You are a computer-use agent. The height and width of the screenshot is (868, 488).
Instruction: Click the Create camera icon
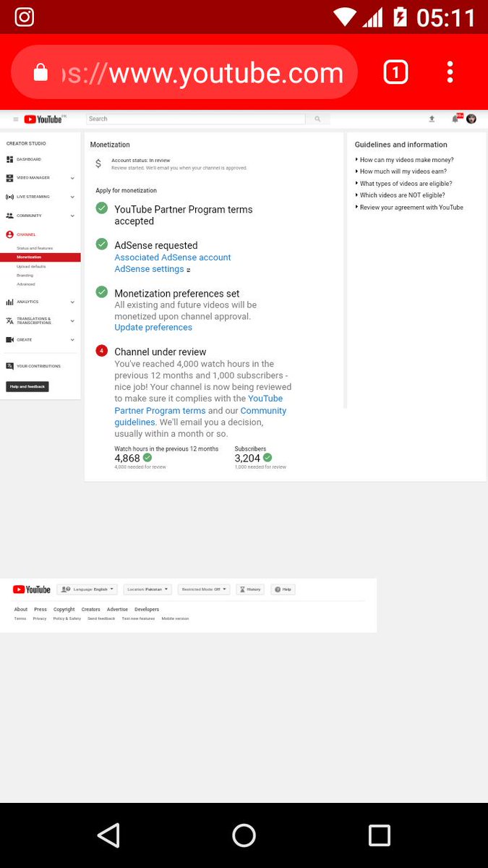(10, 339)
